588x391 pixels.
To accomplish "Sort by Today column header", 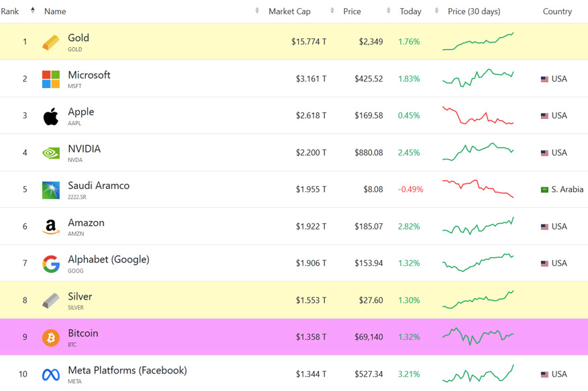I will (x=410, y=11).
